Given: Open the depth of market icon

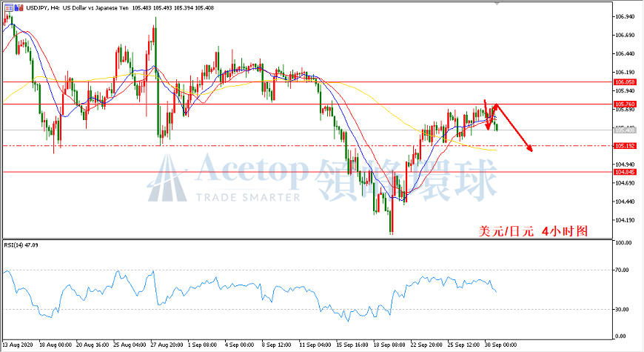Looking at the screenshot, I should pyautogui.click(x=19, y=7).
